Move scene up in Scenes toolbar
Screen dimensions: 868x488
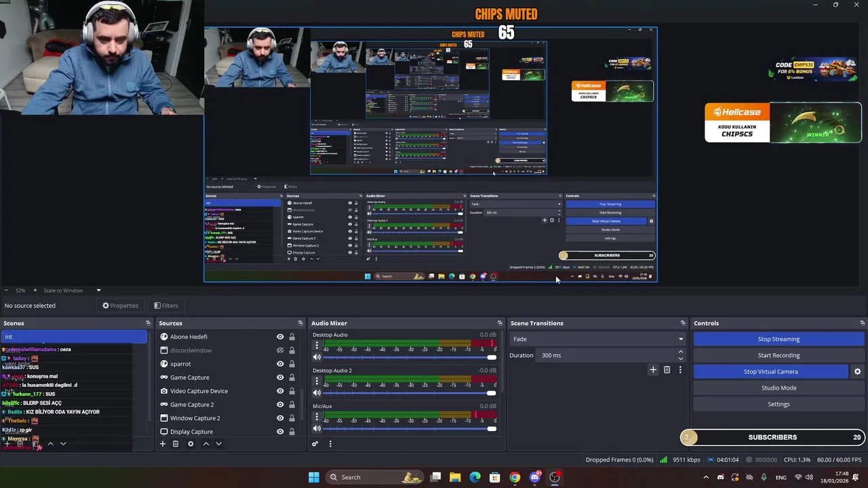pos(50,444)
